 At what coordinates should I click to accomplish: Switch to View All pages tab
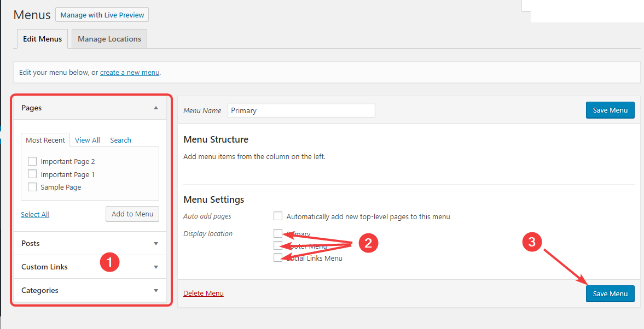pyautogui.click(x=88, y=140)
